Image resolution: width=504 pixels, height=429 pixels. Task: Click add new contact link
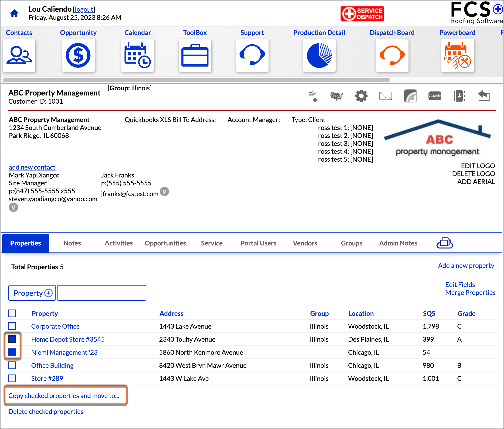click(32, 167)
